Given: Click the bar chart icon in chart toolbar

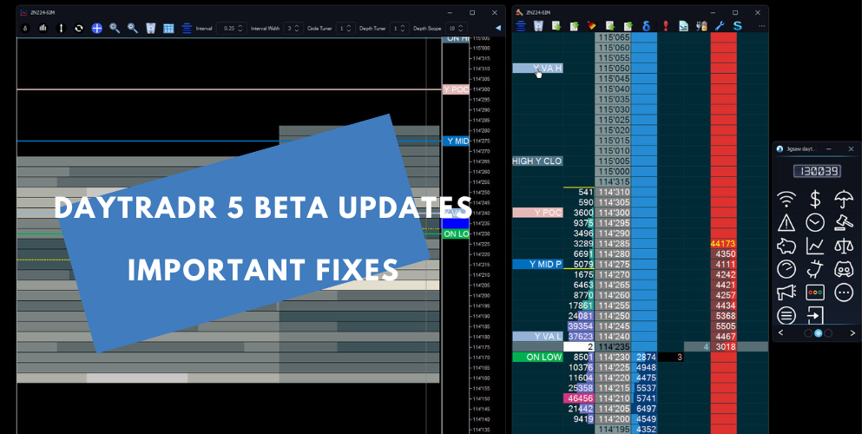Looking at the screenshot, I should coord(43,29).
